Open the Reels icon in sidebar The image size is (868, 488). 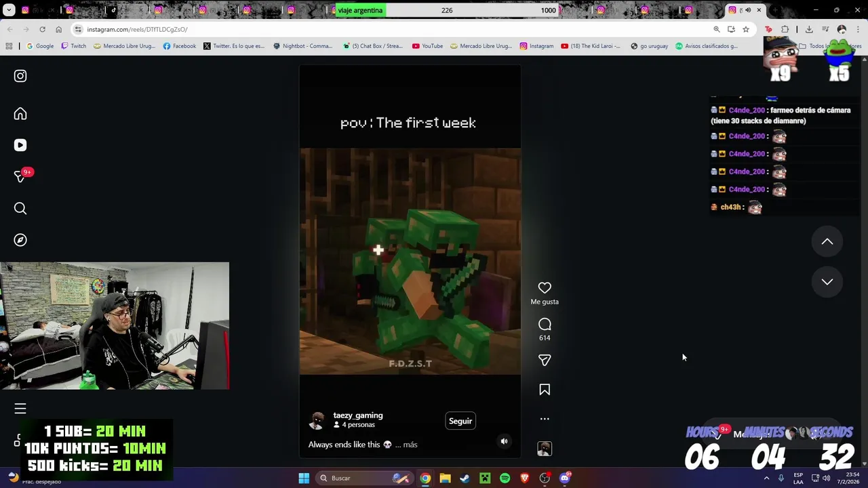click(x=20, y=145)
